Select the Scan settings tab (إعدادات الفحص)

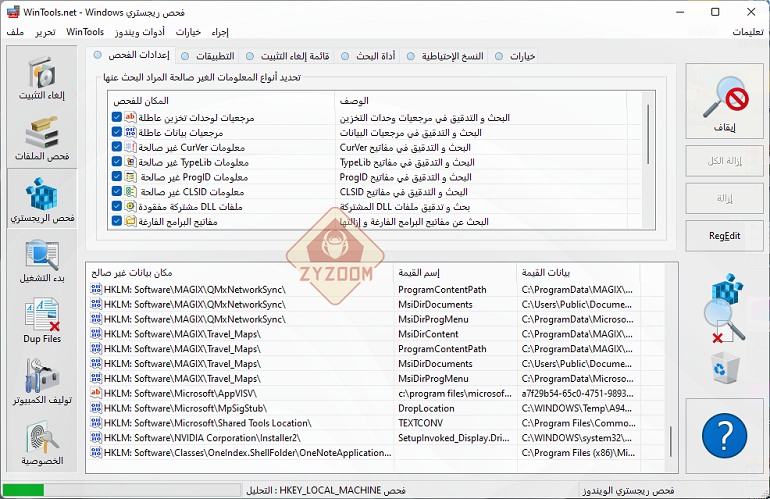click(131, 55)
